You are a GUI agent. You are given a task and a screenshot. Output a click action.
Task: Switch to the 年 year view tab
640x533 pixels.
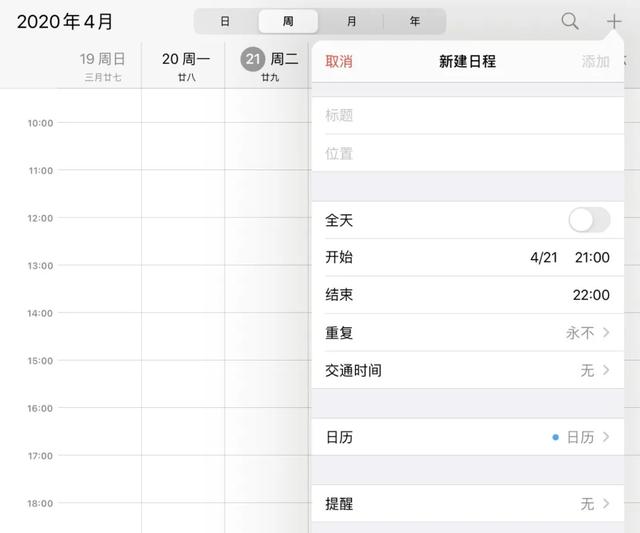pos(414,21)
